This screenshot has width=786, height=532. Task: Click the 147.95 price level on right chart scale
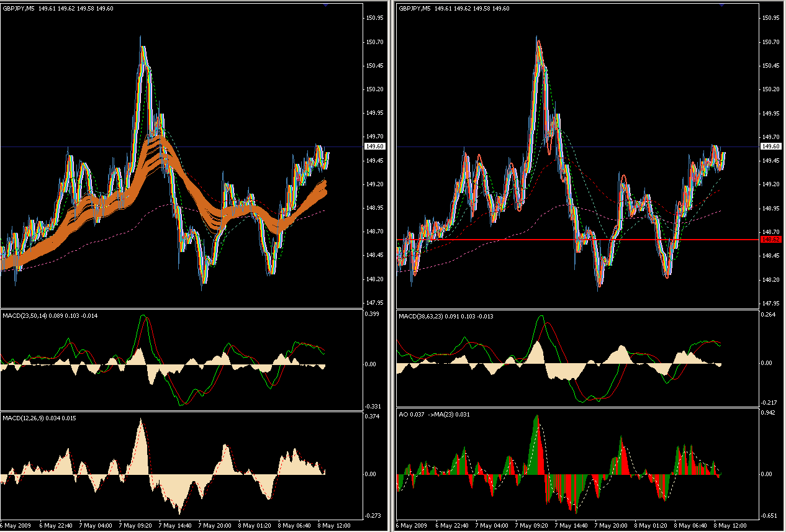pos(771,303)
